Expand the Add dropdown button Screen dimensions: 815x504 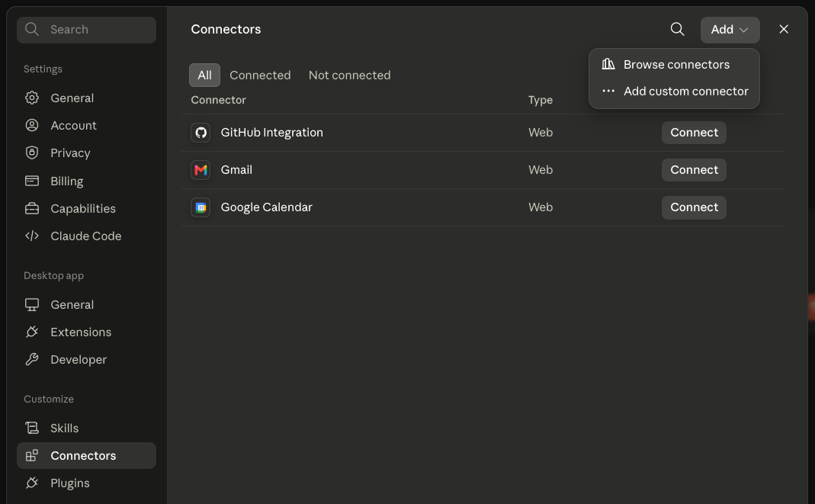pos(730,30)
